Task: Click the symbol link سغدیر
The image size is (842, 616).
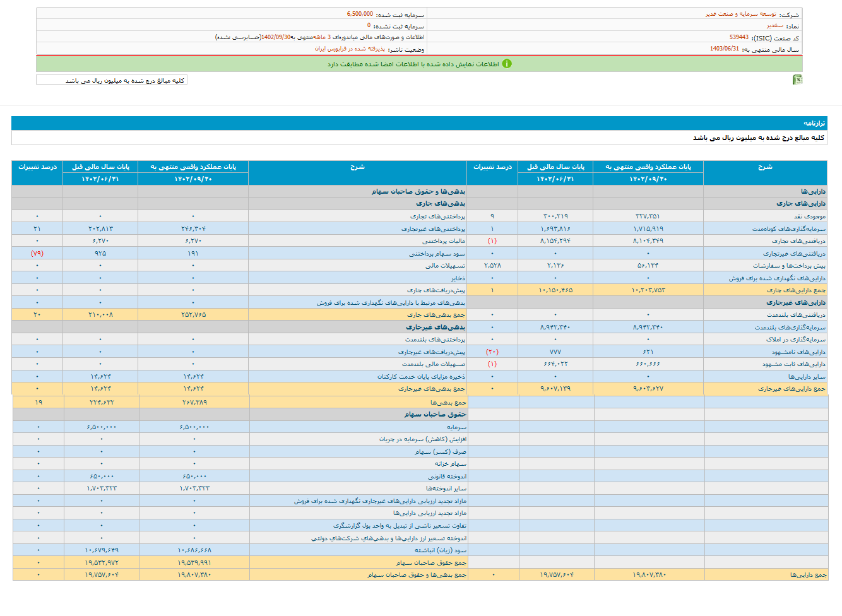Action: [774, 26]
